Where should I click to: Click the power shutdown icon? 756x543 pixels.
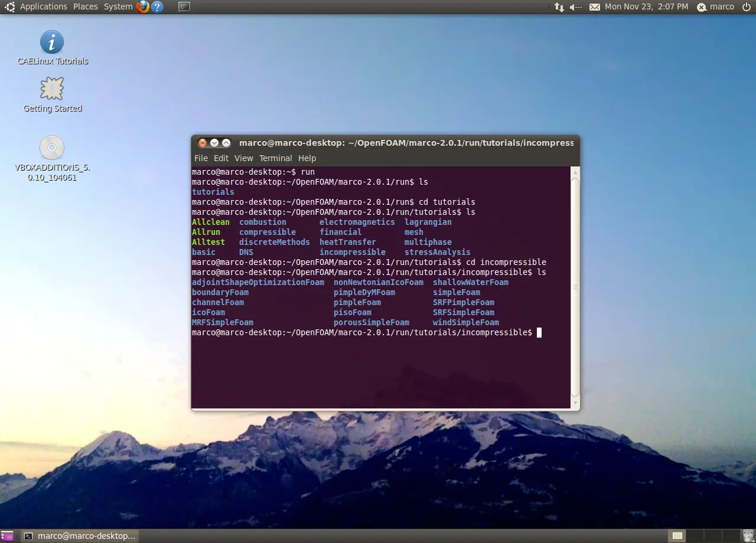click(x=747, y=7)
